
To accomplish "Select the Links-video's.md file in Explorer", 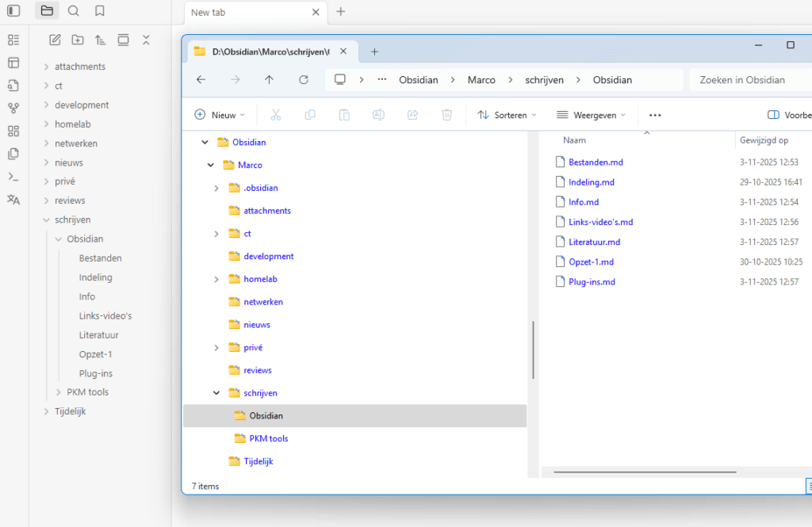I will coord(601,222).
